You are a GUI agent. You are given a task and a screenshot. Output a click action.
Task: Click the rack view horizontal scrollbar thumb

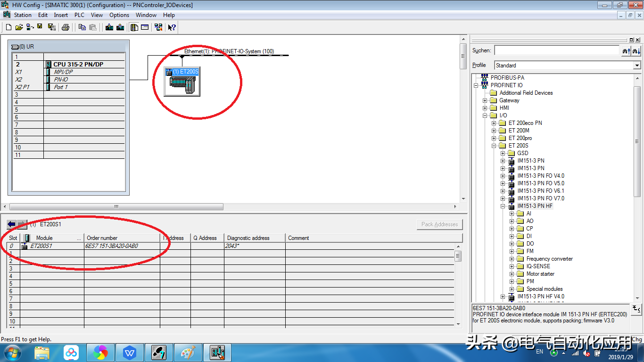coord(116,206)
